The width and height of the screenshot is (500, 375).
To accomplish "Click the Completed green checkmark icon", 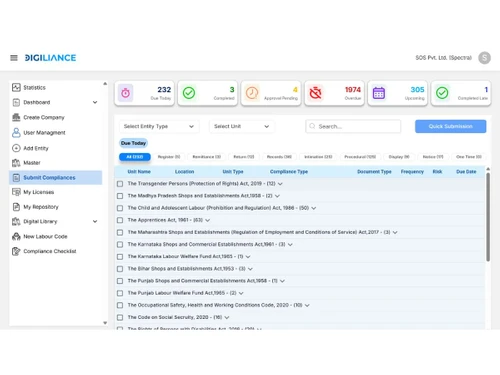I will [189, 93].
